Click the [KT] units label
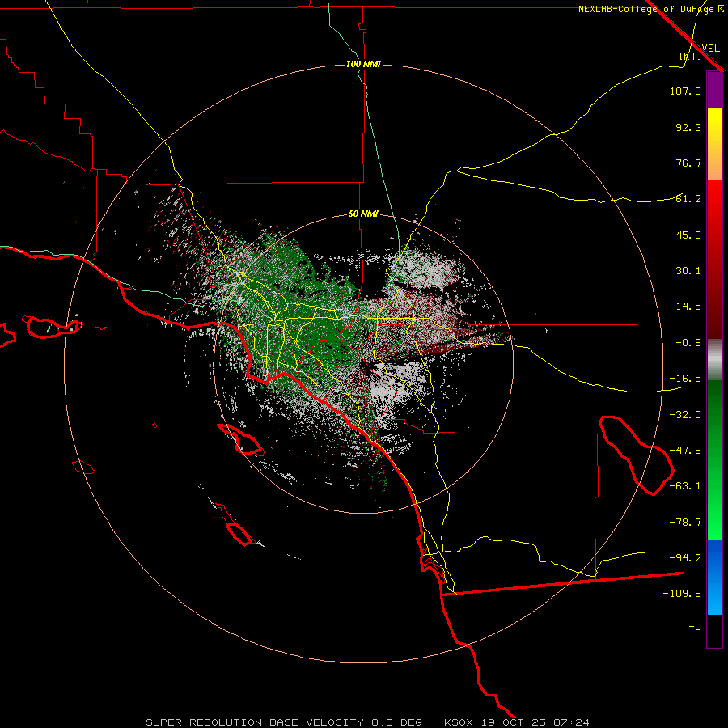Screen dimensions: 728x728 pos(691,56)
